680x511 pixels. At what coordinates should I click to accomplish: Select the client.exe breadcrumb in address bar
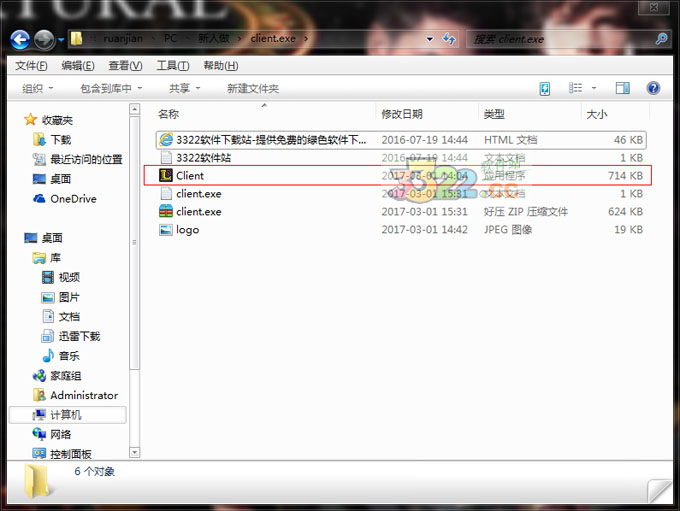click(273, 39)
